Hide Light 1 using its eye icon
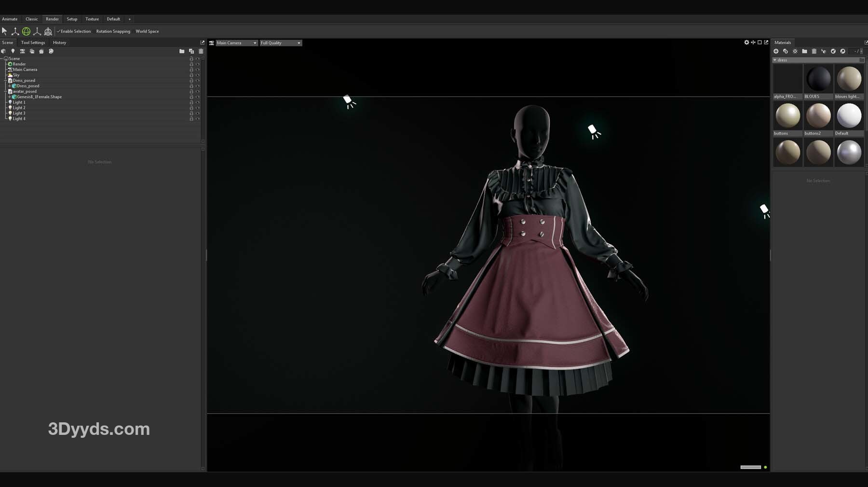Image resolution: width=868 pixels, height=487 pixels. pyautogui.click(x=197, y=102)
